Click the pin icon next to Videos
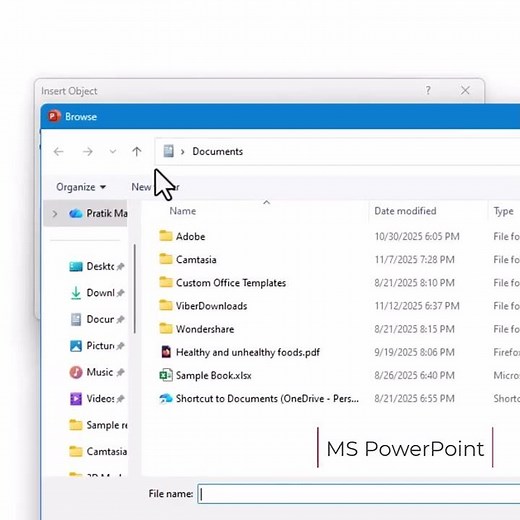520x520 pixels. tap(121, 399)
